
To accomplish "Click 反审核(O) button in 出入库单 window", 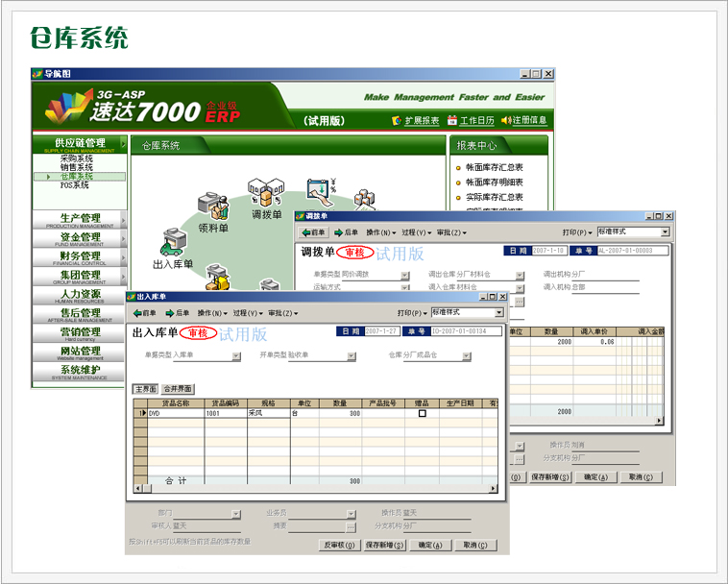I will pyautogui.click(x=339, y=545).
